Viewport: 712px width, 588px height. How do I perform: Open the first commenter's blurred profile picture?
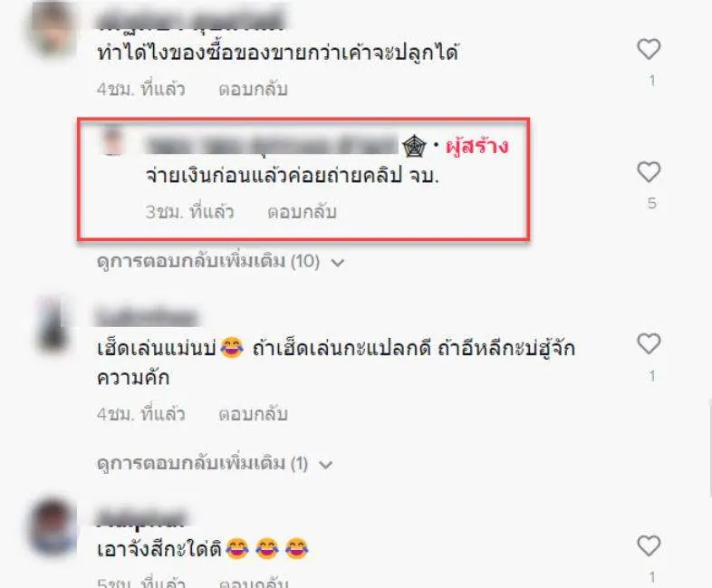pyautogui.click(x=53, y=31)
